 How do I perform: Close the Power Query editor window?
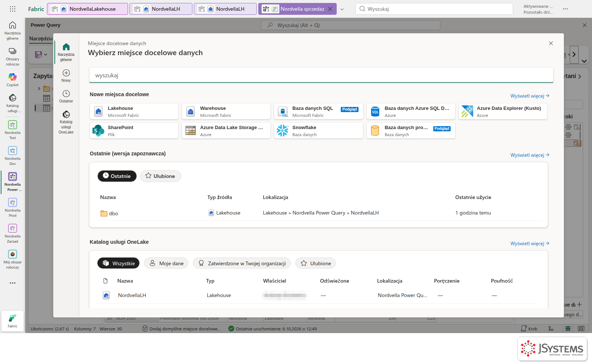(x=585, y=25)
